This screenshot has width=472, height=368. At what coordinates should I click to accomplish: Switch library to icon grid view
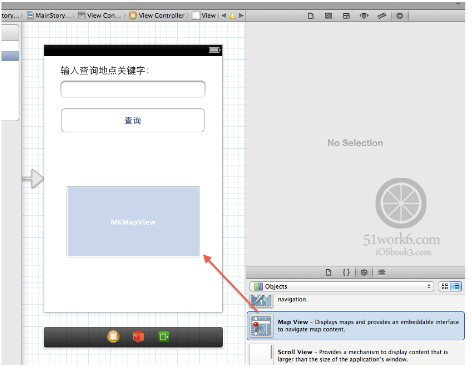445,286
